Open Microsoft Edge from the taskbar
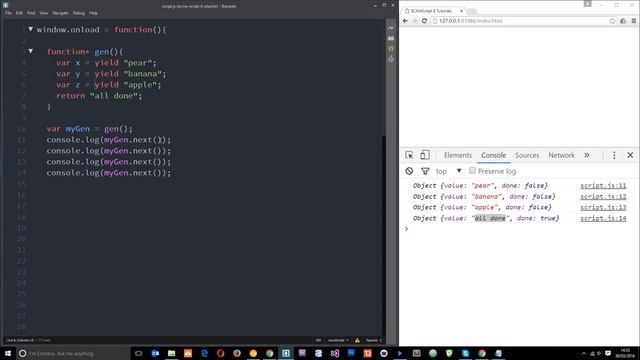Viewport: 640px width, 360px height. [204, 353]
